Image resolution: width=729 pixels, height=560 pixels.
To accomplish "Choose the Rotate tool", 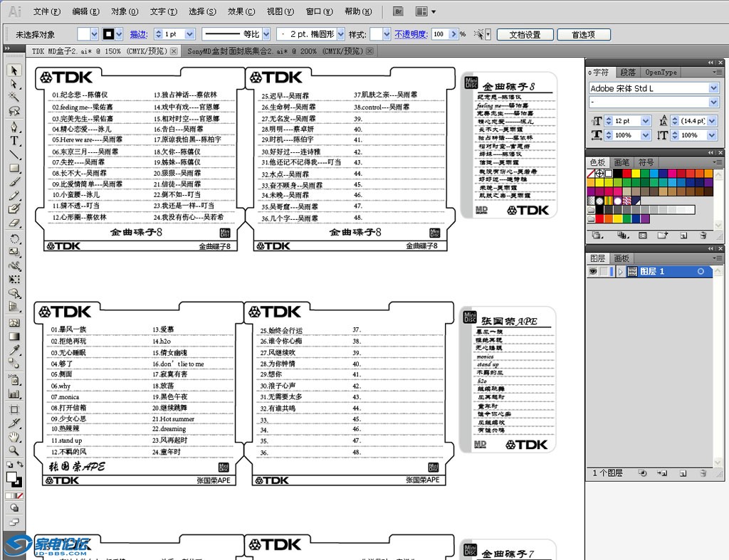I will (14, 239).
